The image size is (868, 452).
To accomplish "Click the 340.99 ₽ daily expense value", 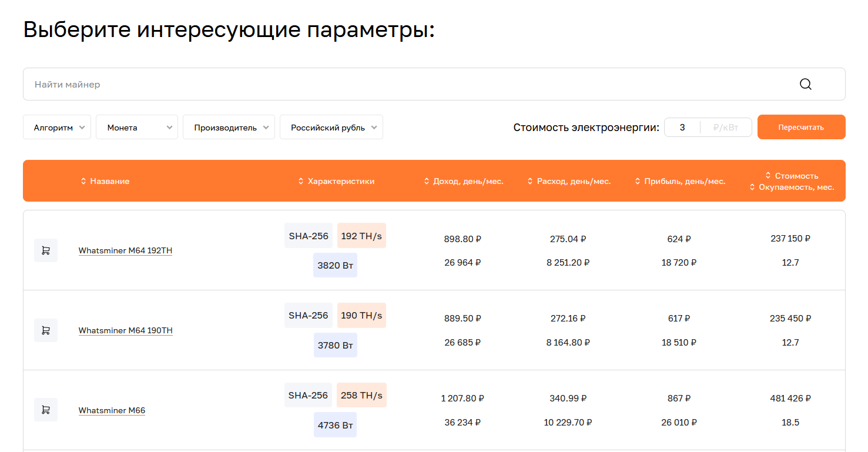I will [568, 399].
